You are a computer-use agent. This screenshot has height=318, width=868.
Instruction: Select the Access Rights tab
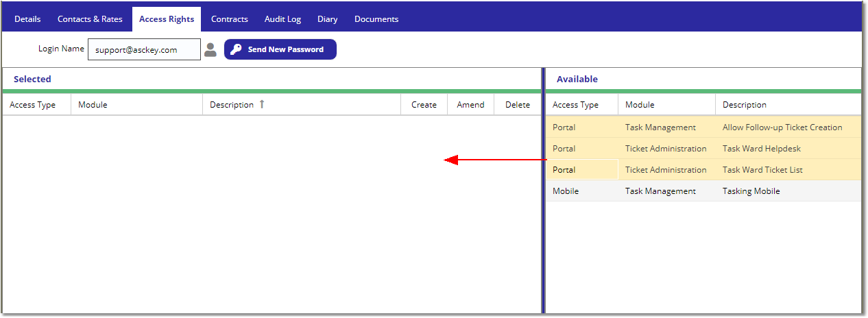(x=167, y=19)
